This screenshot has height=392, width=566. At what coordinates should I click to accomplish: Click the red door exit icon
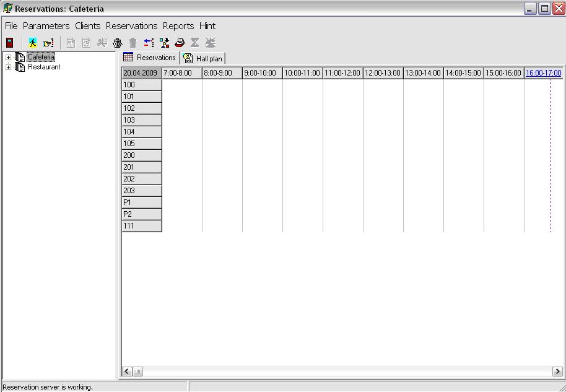point(10,43)
